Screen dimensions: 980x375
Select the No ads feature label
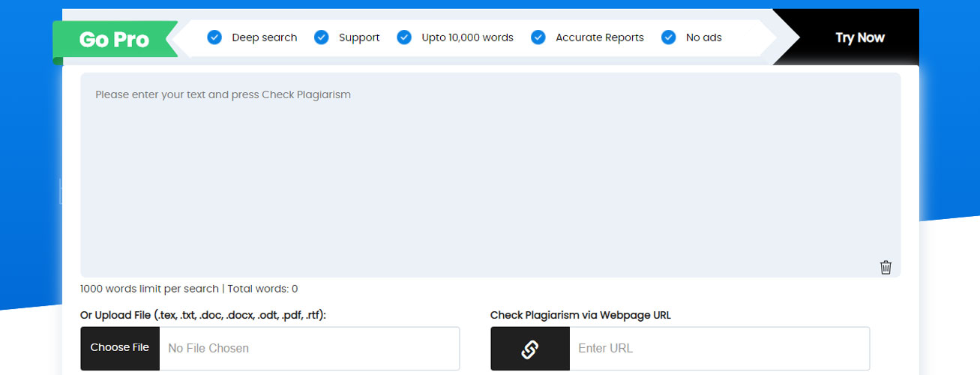704,37
